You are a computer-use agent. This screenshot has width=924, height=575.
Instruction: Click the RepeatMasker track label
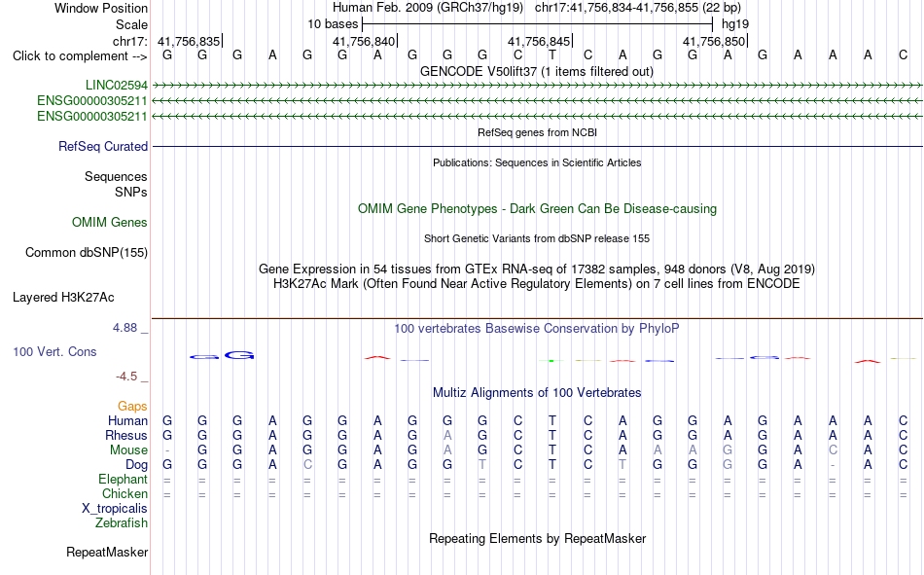click(x=107, y=552)
